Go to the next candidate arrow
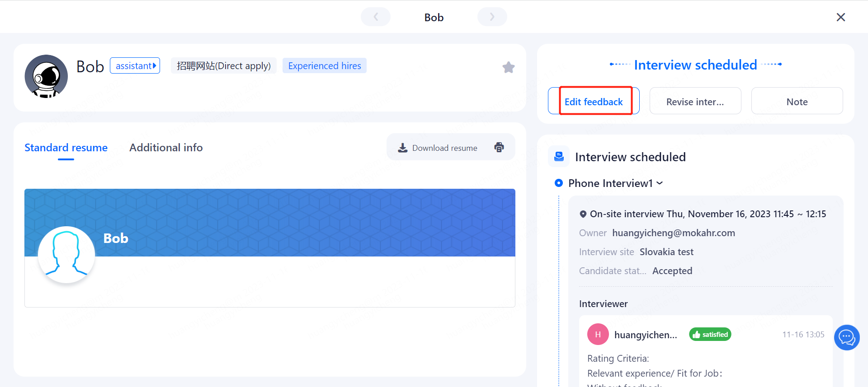 click(x=492, y=17)
